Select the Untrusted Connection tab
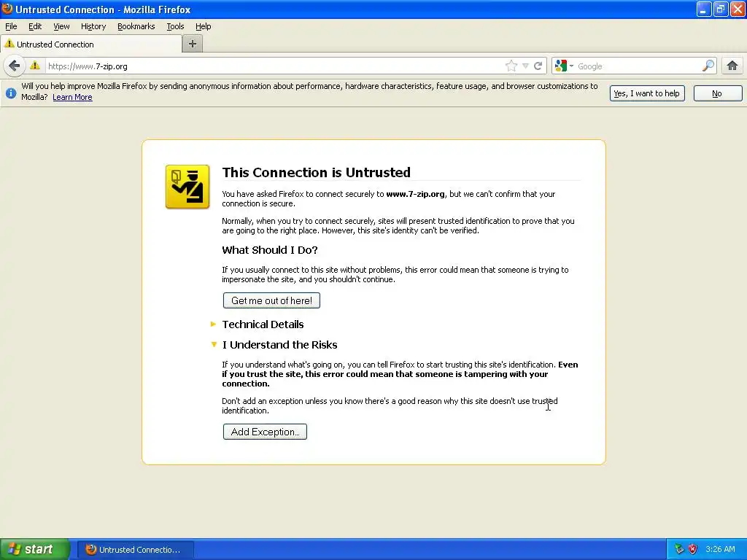The image size is (747, 560). point(91,44)
